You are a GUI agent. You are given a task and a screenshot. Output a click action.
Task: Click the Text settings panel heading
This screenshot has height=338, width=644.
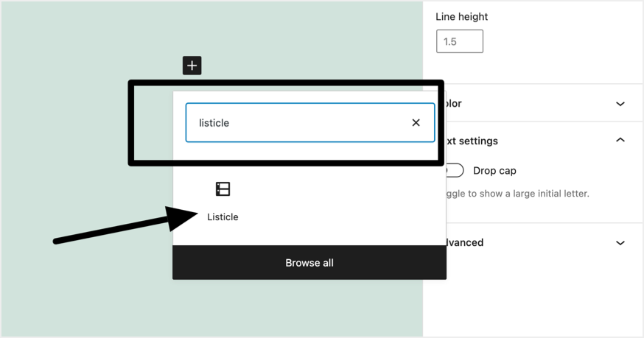(x=472, y=141)
